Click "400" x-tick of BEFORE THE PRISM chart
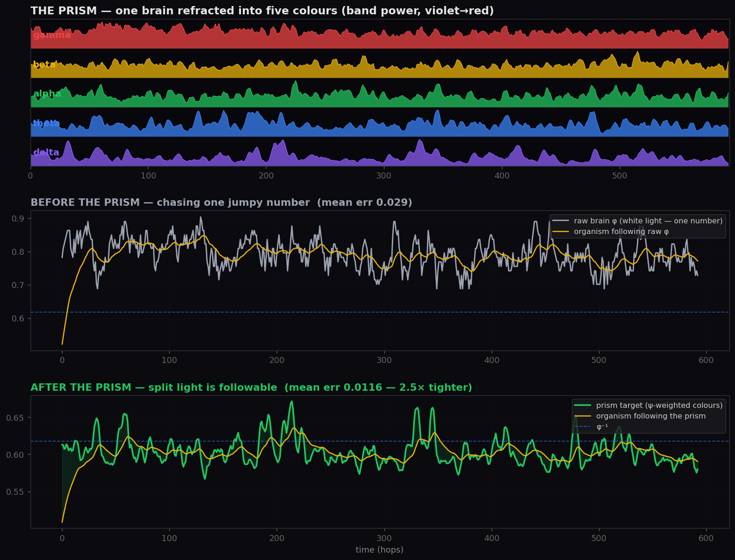The image size is (735, 560). pos(492,360)
